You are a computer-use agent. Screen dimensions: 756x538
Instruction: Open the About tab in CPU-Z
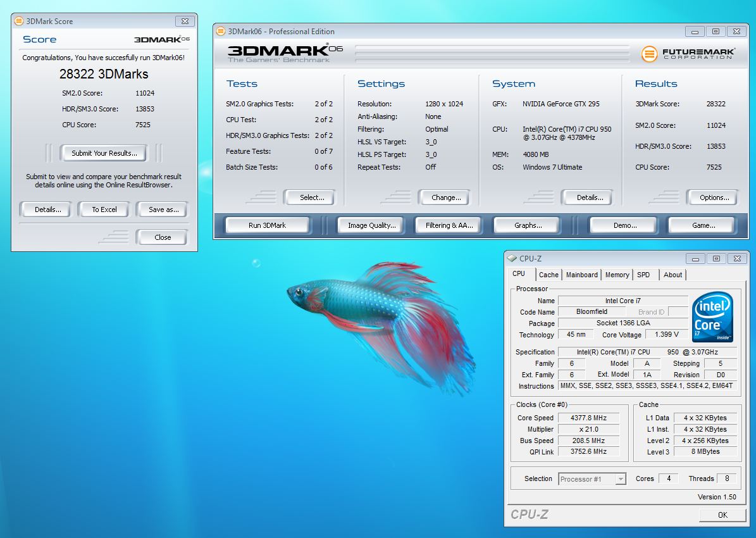click(x=672, y=275)
